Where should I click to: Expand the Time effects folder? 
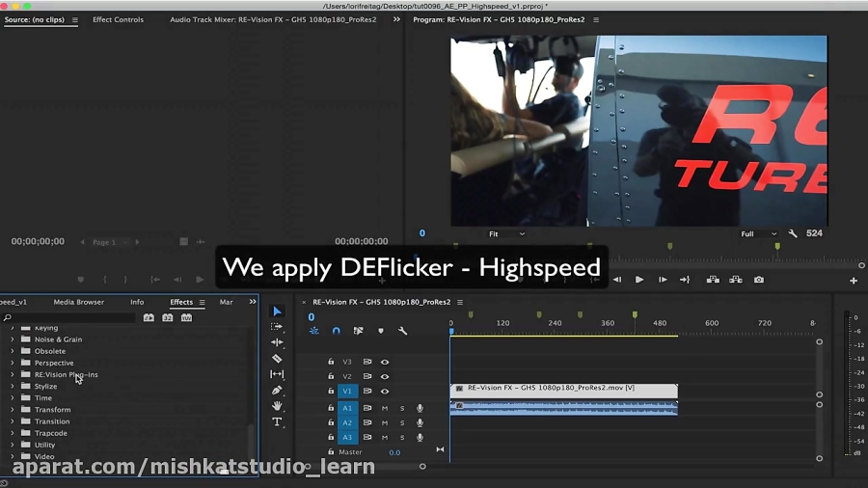(x=13, y=397)
